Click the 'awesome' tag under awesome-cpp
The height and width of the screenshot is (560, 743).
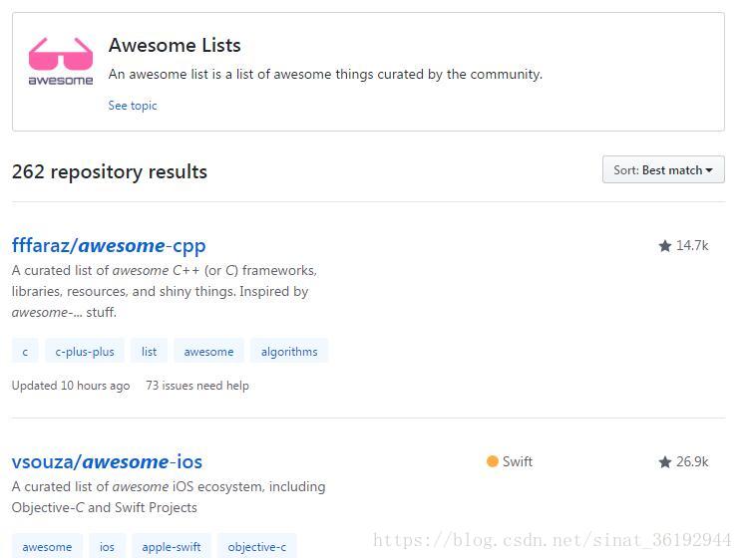[208, 352]
